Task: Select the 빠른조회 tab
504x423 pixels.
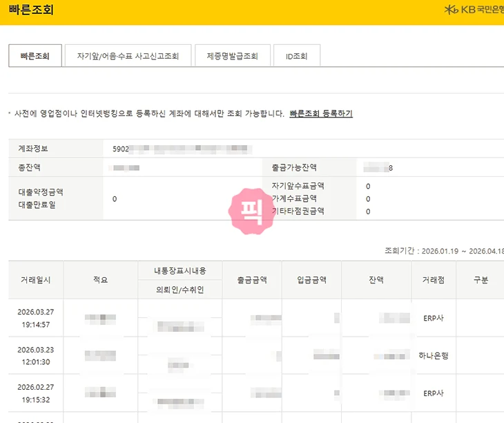Action: point(35,56)
